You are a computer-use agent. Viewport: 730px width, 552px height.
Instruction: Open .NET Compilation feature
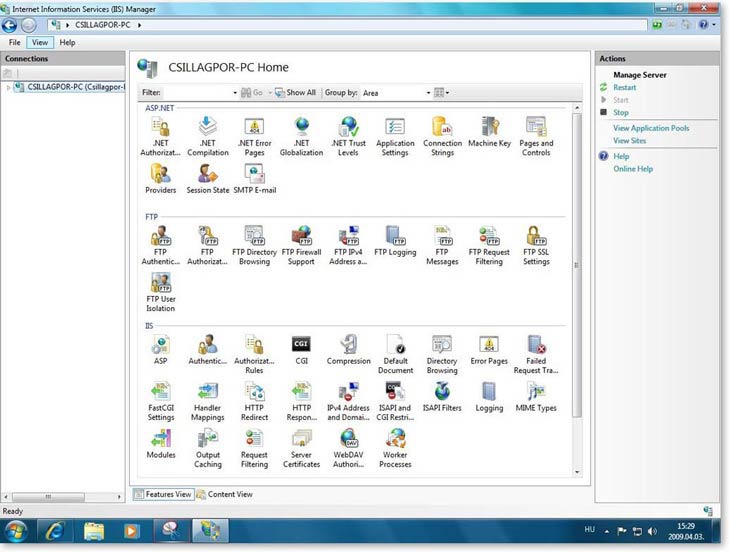[x=208, y=136]
